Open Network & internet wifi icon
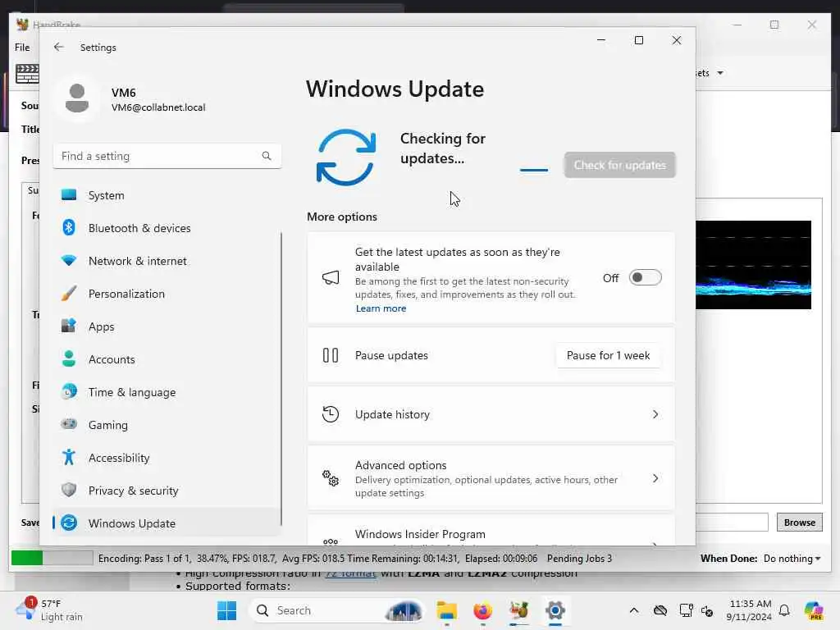This screenshot has width=840, height=630. [x=69, y=260]
